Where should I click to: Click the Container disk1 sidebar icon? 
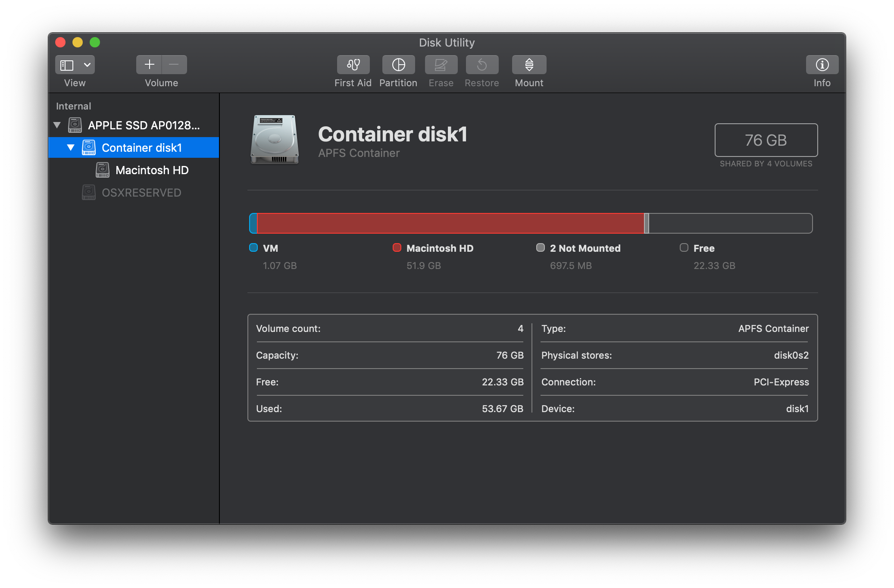pyautogui.click(x=89, y=147)
